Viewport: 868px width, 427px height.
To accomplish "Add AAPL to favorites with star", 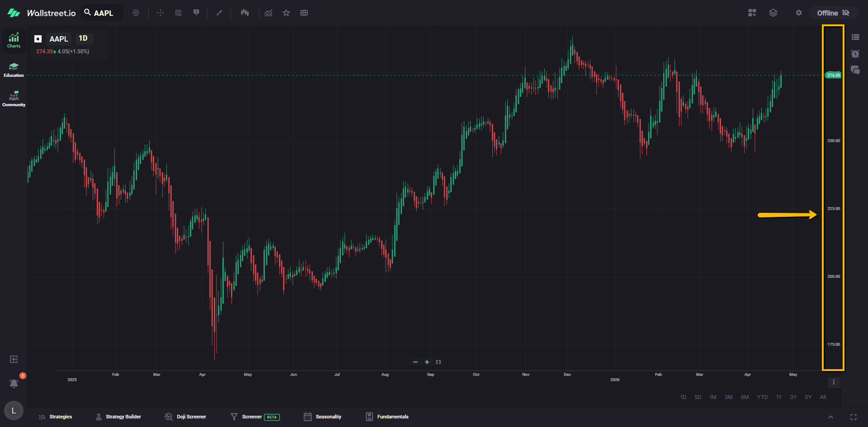I will [286, 13].
